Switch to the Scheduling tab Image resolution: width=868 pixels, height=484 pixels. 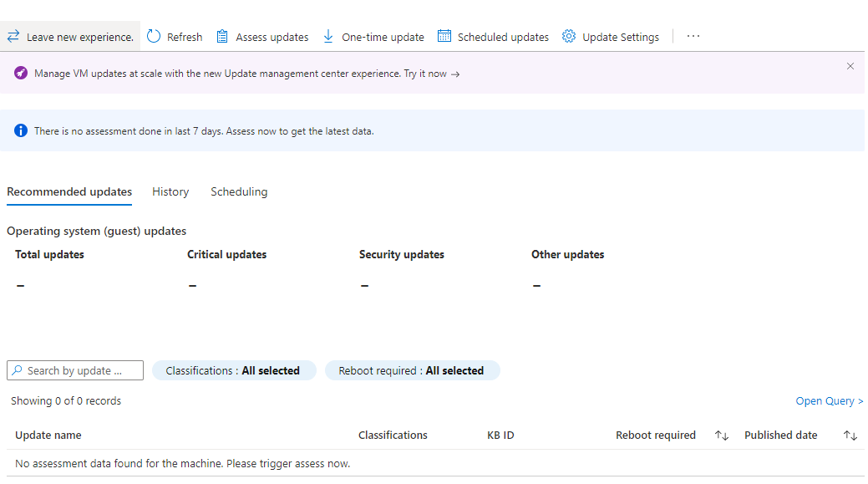point(239,191)
